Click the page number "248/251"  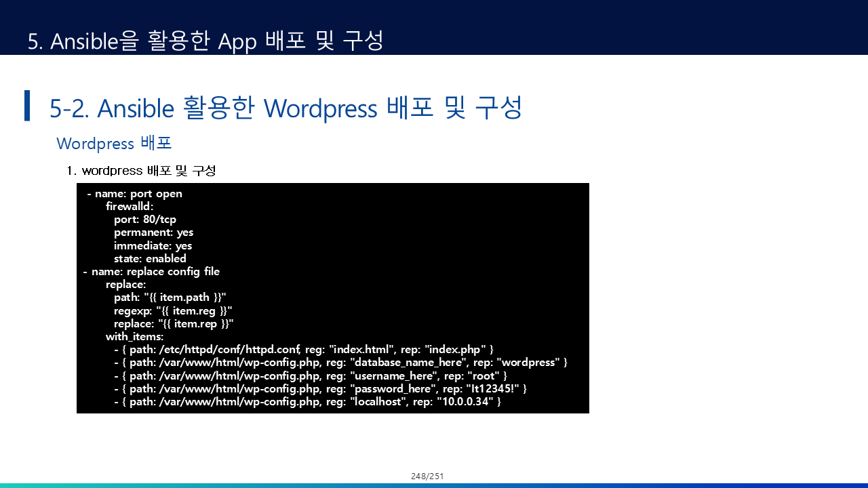click(427, 476)
